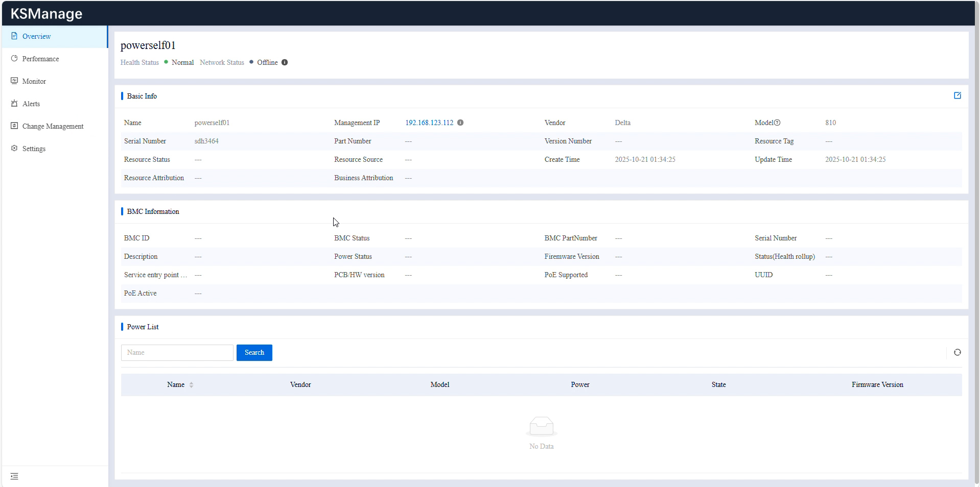980x487 pixels.
Task: Open the Monitor page from the sidebar
Action: tap(34, 81)
